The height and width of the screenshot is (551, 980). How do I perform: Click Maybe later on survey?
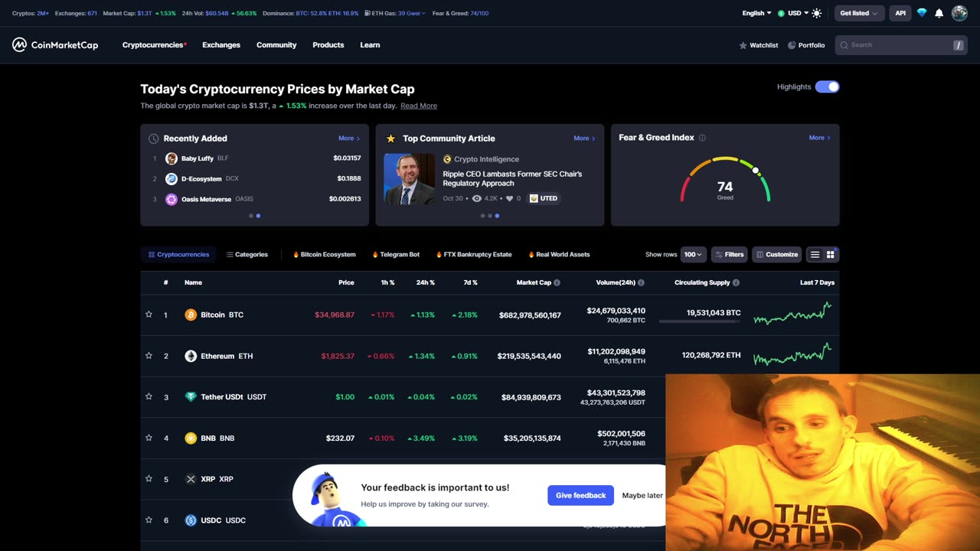click(642, 495)
